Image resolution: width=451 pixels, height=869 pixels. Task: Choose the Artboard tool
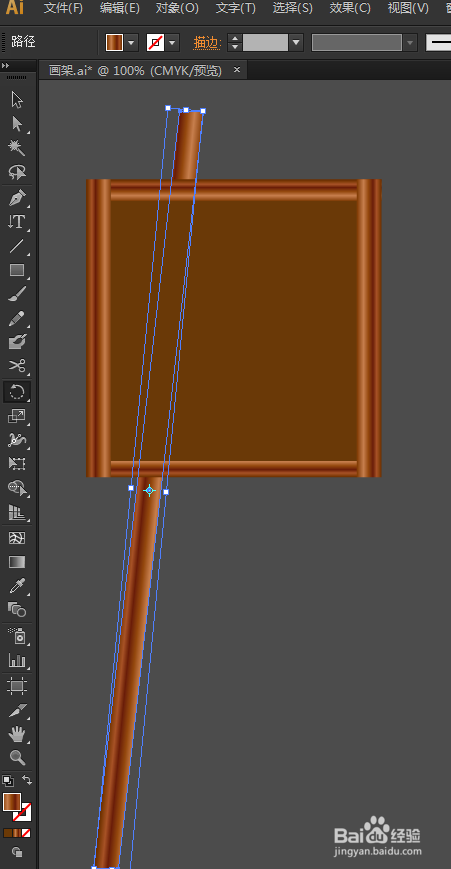[17, 686]
